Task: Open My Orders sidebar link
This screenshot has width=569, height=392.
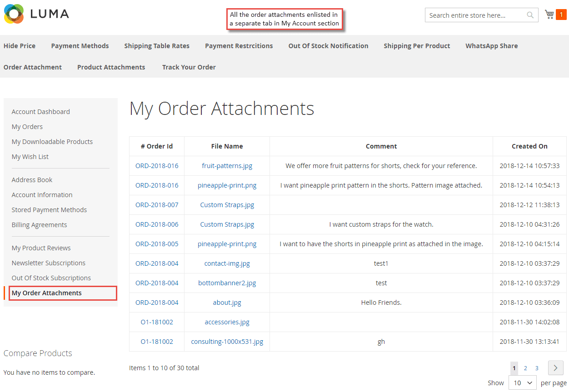Action: 27,127
